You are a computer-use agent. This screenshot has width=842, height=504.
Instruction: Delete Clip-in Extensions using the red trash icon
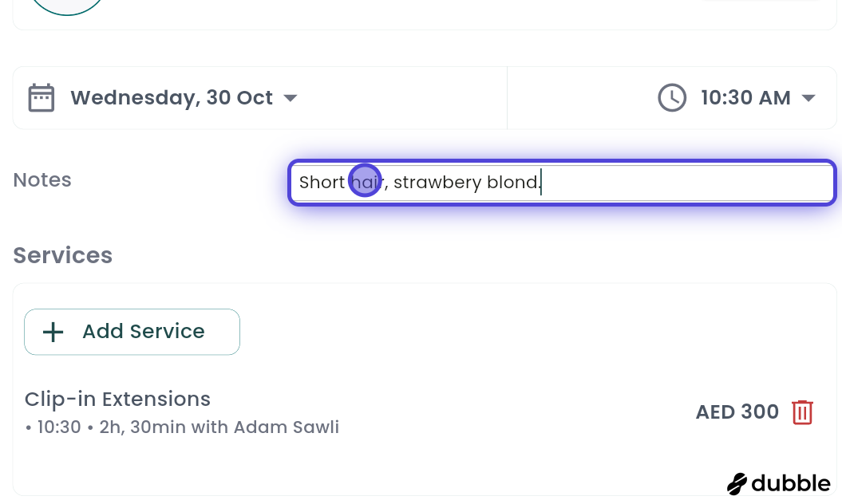[802, 412]
